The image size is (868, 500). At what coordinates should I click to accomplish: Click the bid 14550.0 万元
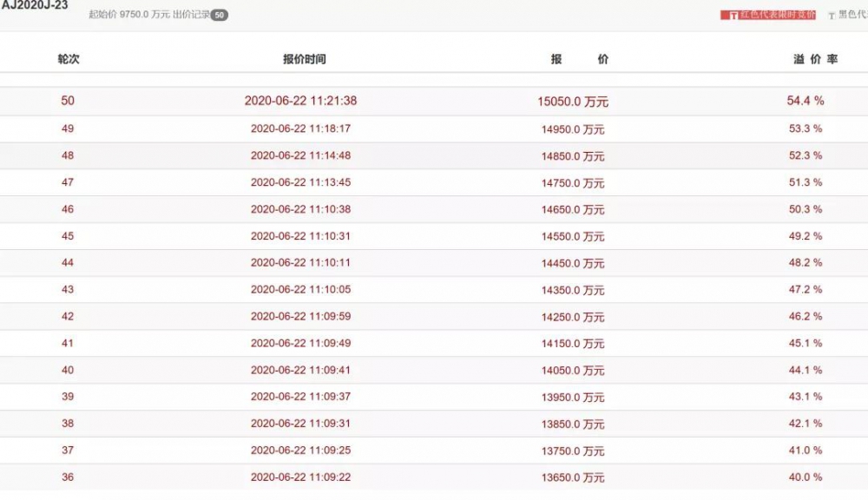pos(573,236)
